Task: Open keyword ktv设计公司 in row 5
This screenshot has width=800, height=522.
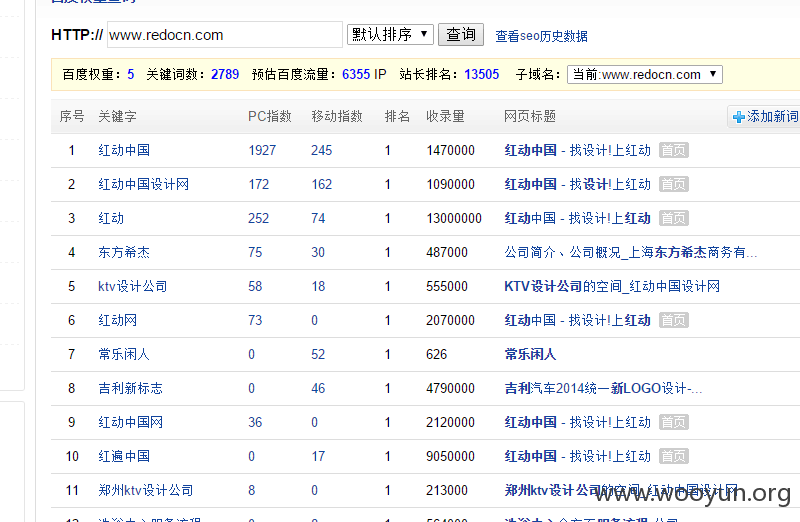Action: (x=133, y=286)
